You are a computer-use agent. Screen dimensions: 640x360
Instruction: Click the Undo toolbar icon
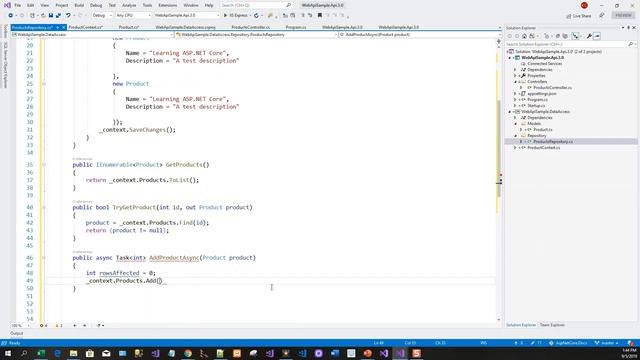pyautogui.click(x=68, y=16)
